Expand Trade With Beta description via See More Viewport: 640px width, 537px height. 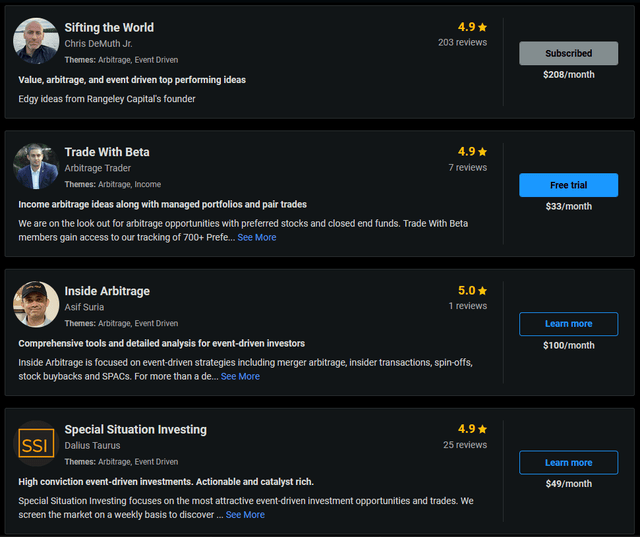tap(257, 238)
